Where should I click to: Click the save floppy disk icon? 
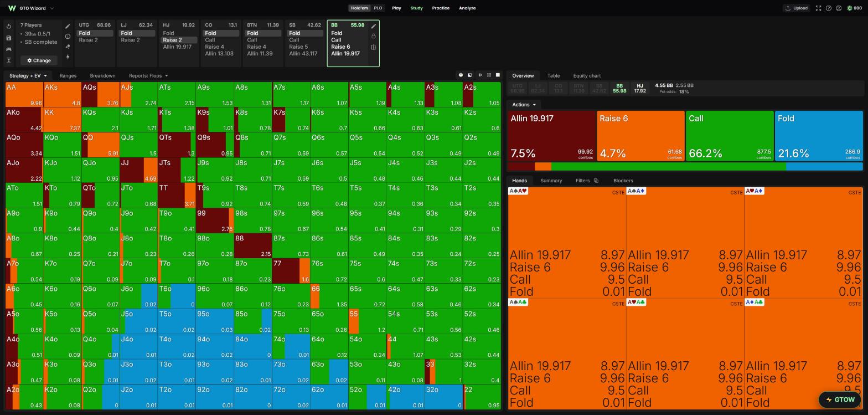(9, 38)
